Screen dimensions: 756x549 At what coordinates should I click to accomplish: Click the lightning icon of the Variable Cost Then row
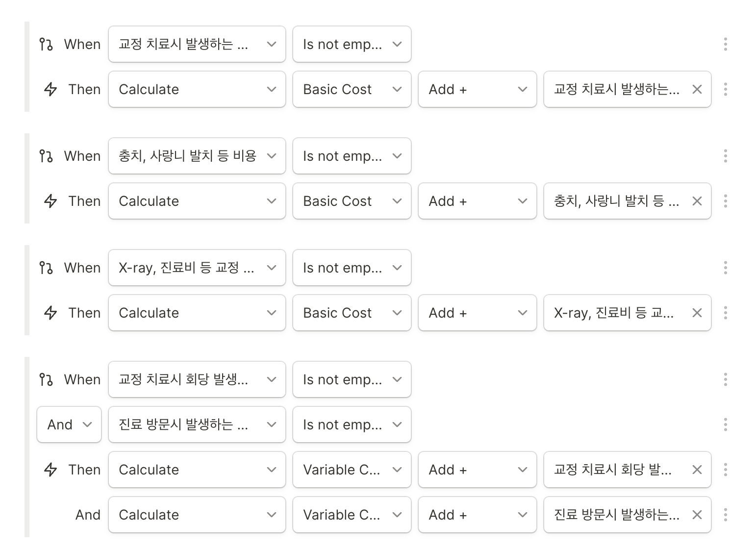[50, 470]
